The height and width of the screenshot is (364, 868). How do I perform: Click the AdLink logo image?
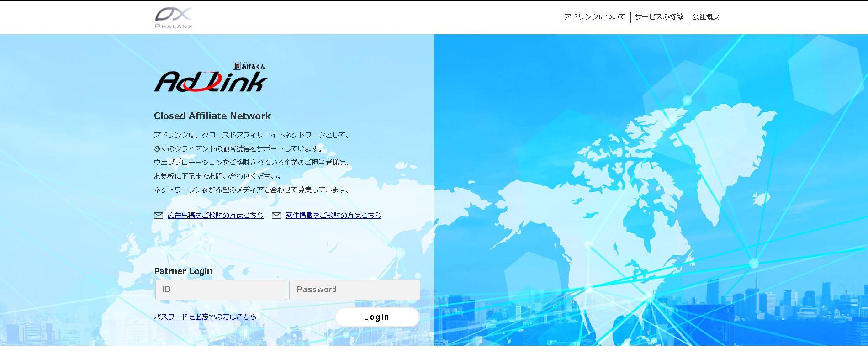click(x=211, y=77)
